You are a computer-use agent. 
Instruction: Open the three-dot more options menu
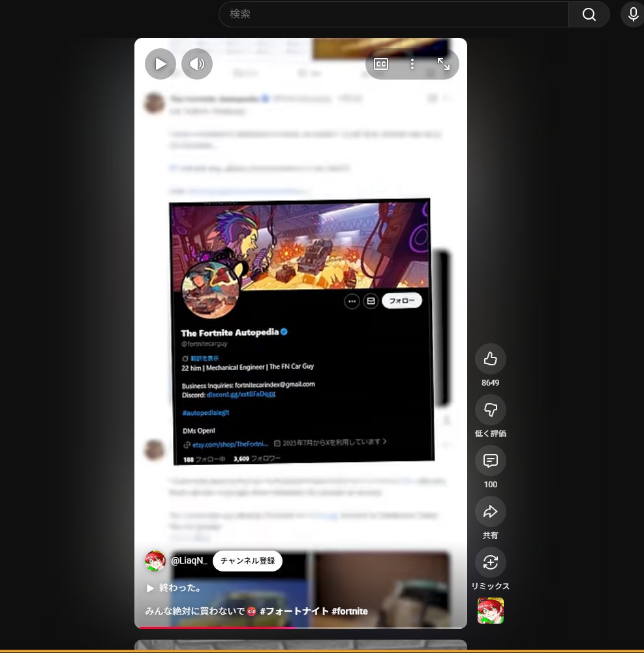pos(412,64)
